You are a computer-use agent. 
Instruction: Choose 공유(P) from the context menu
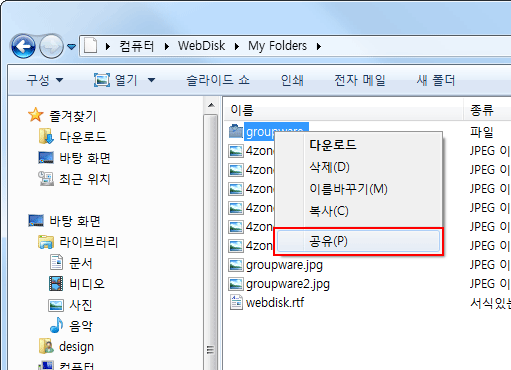pos(359,241)
